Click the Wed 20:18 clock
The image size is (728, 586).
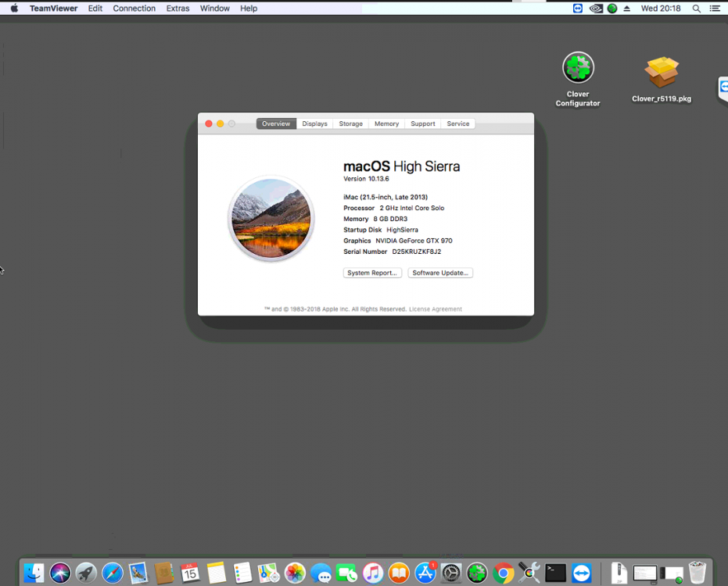(661, 9)
